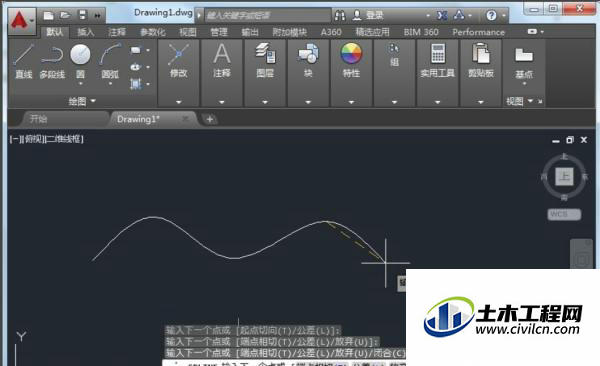Viewport: 600px width, 366px height.
Task: Expand the Layers panel bottom arrow
Action: pyautogui.click(x=265, y=102)
